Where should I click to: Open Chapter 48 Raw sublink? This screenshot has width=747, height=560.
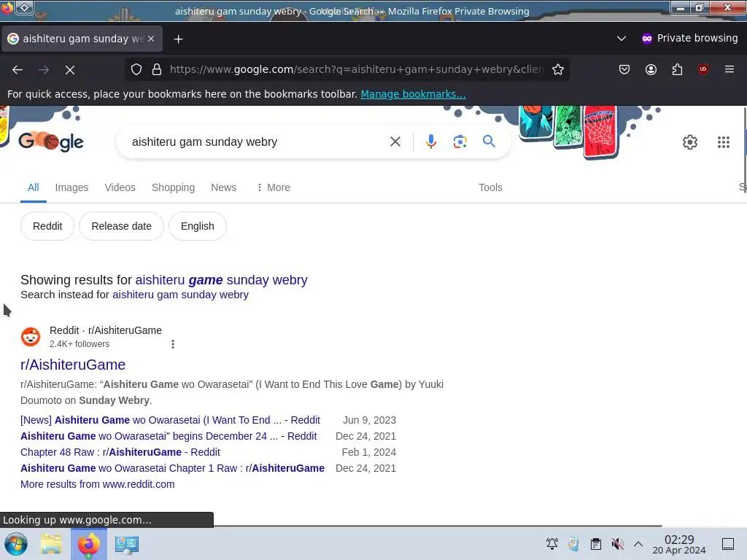click(120, 452)
